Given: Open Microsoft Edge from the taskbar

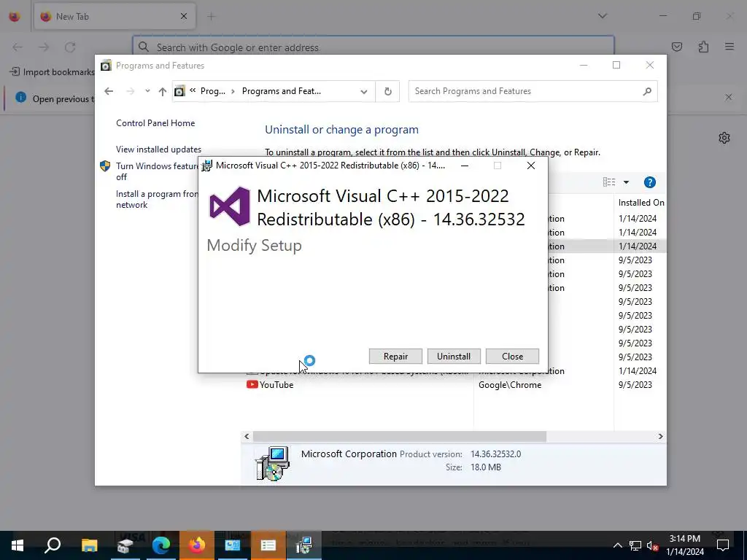Looking at the screenshot, I should (161, 545).
